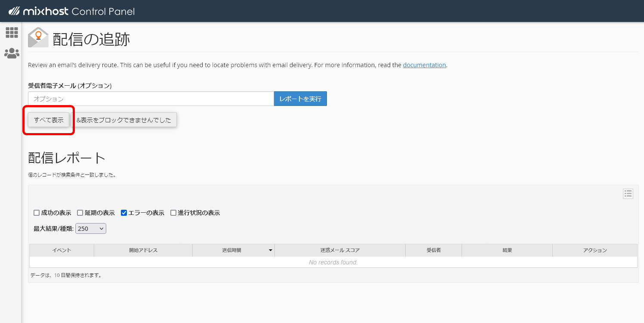Open the user manager people icon
Viewport: 644px width, 323px height.
click(x=12, y=53)
